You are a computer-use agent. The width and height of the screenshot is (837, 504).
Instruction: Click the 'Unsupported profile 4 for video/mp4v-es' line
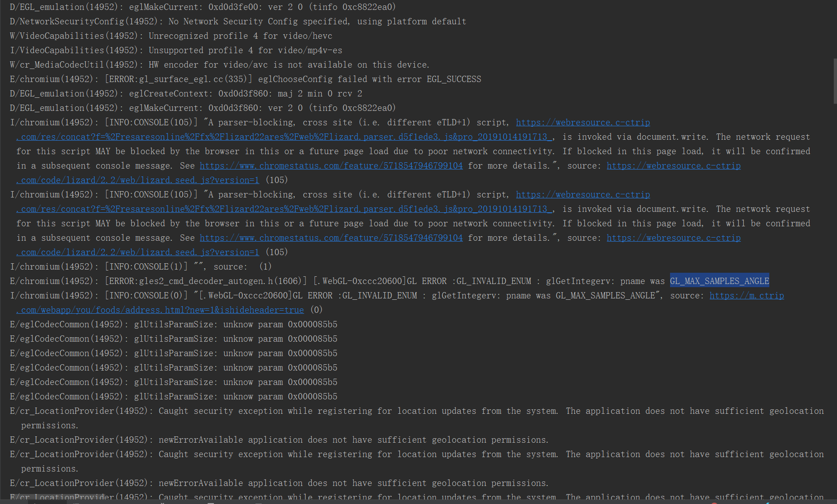coord(176,50)
